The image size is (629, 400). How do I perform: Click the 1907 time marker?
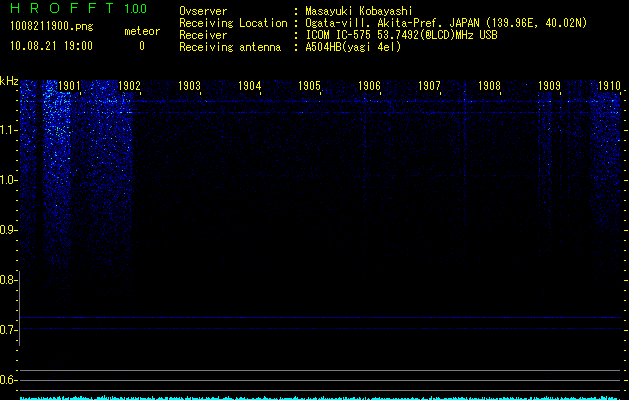pyautogui.click(x=429, y=85)
